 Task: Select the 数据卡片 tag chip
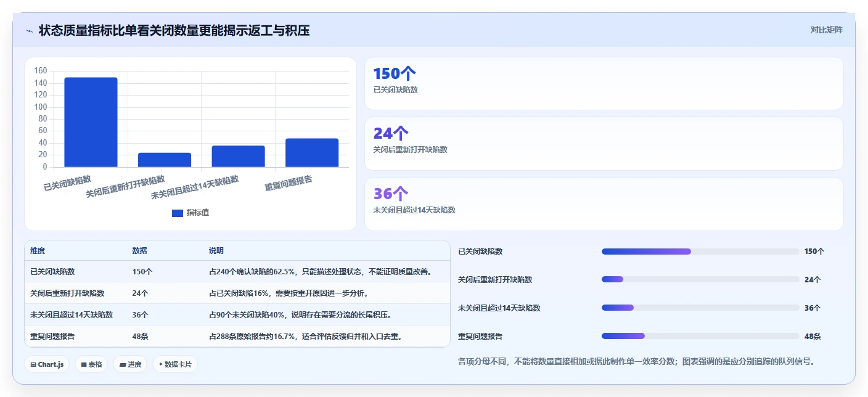click(x=175, y=364)
